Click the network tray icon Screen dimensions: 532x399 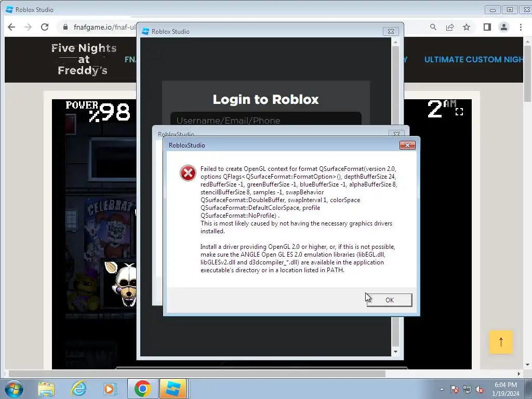point(467,389)
